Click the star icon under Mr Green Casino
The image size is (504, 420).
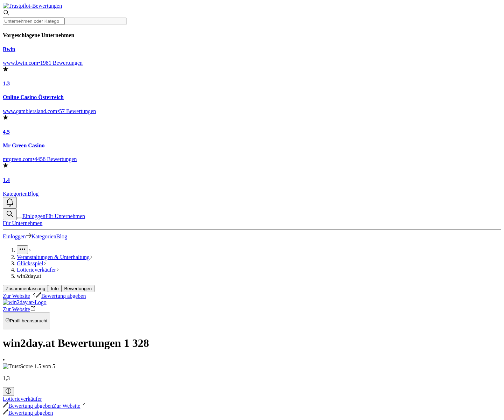pyautogui.click(x=6, y=166)
